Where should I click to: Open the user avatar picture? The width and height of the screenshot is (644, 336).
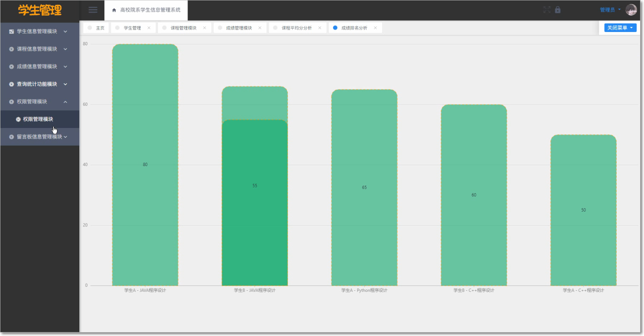(631, 10)
